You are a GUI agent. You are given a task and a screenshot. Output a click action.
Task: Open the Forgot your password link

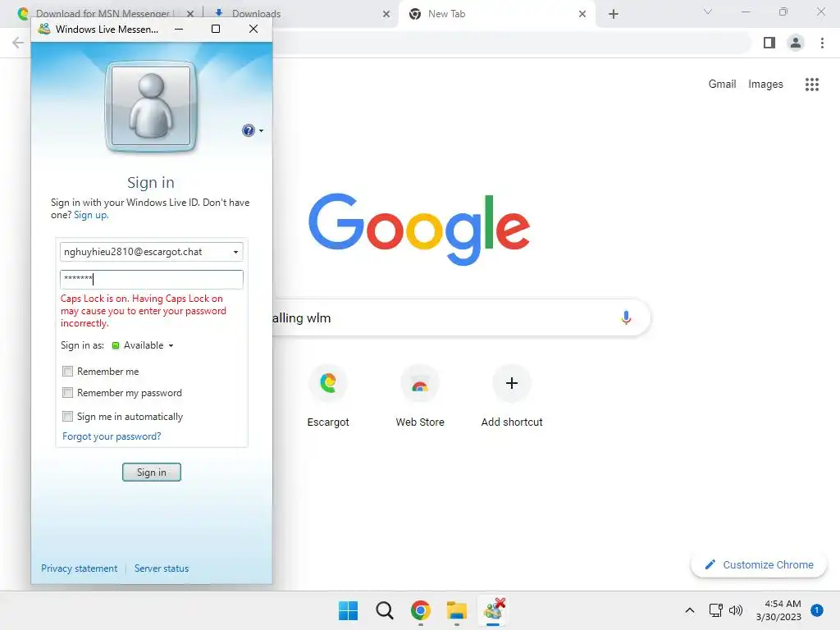click(x=112, y=436)
